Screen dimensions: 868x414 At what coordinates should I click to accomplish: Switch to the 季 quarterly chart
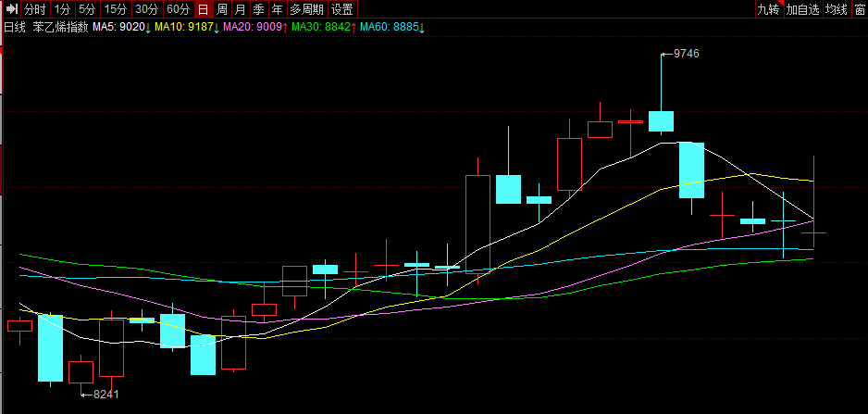(x=258, y=9)
